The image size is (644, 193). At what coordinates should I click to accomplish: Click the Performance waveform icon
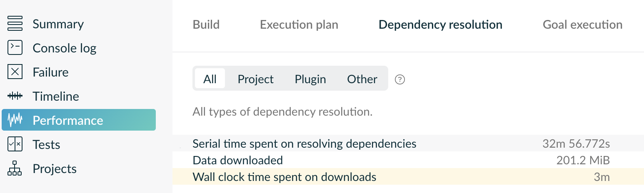15,120
